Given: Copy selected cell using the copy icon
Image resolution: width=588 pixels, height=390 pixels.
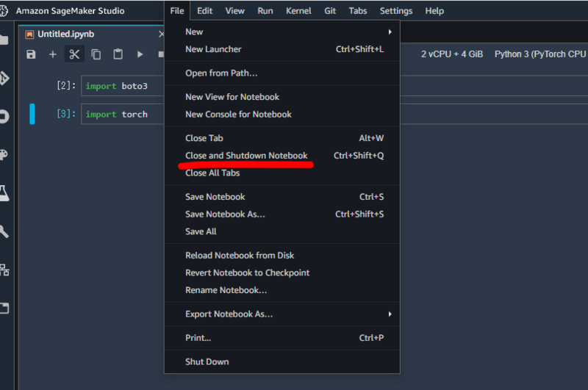Looking at the screenshot, I should point(96,54).
